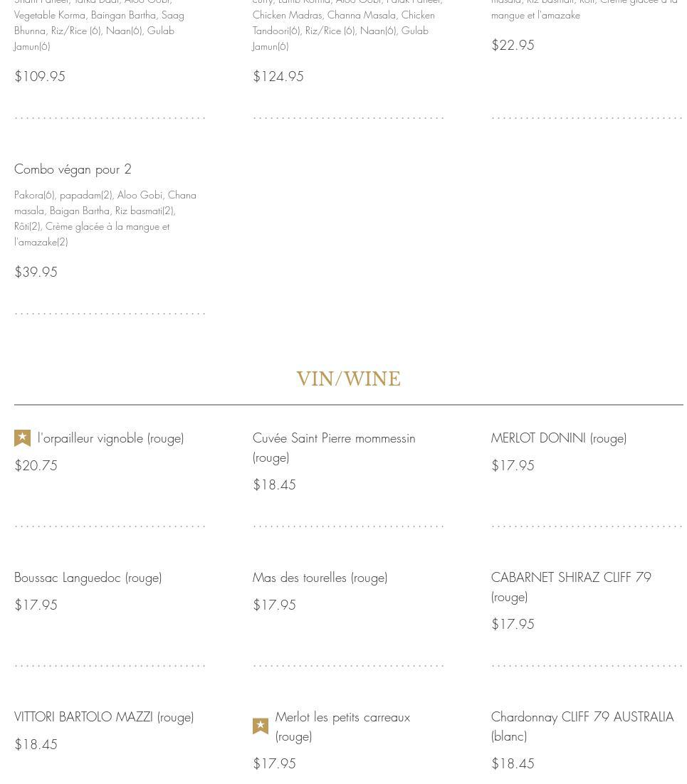Select Boussac Languedoc (rouge) wine
Image resolution: width=687 pixels, height=784 pixels.
(88, 578)
